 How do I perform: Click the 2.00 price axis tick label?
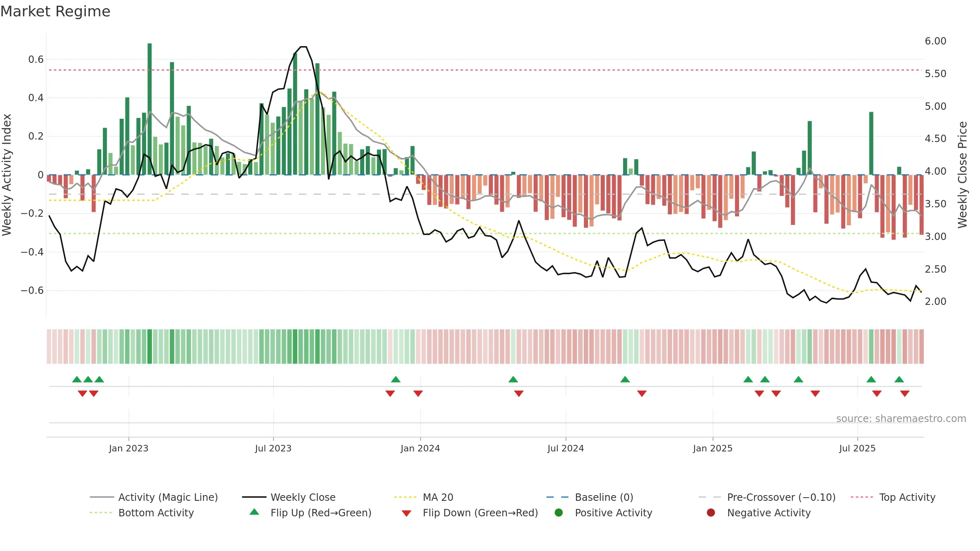[x=935, y=302]
